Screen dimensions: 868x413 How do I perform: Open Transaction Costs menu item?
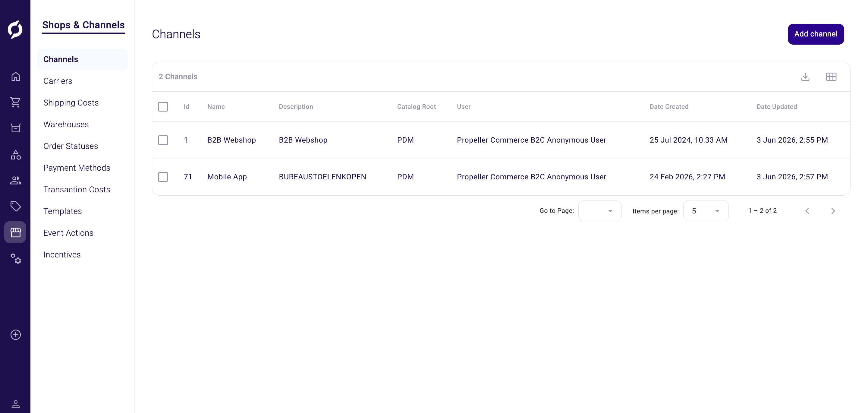77,190
